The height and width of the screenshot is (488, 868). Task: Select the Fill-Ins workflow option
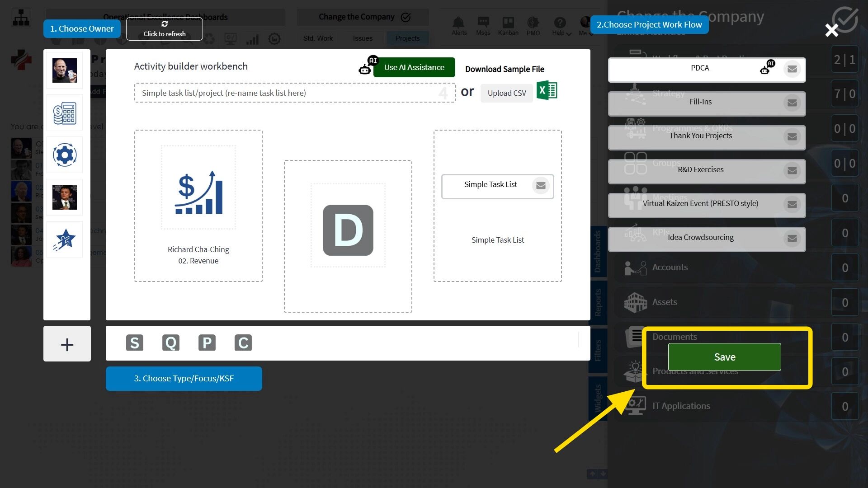pyautogui.click(x=700, y=102)
